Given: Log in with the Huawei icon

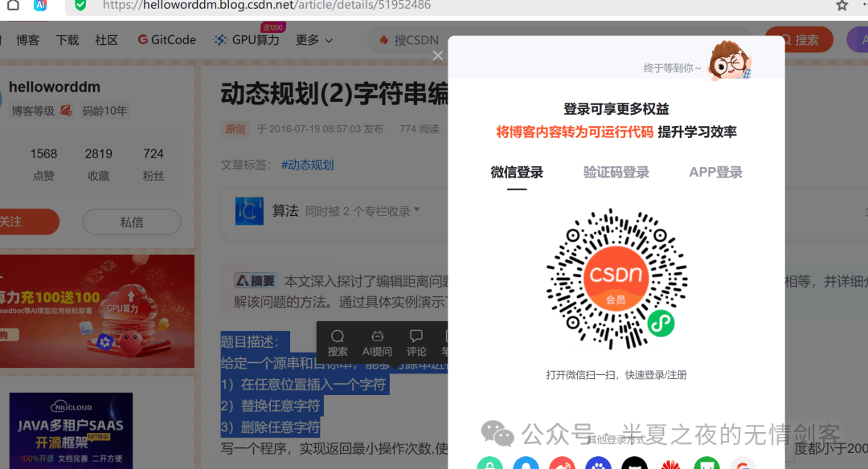Looking at the screenshot, I should pyautogui.click(x=669, y=464).
